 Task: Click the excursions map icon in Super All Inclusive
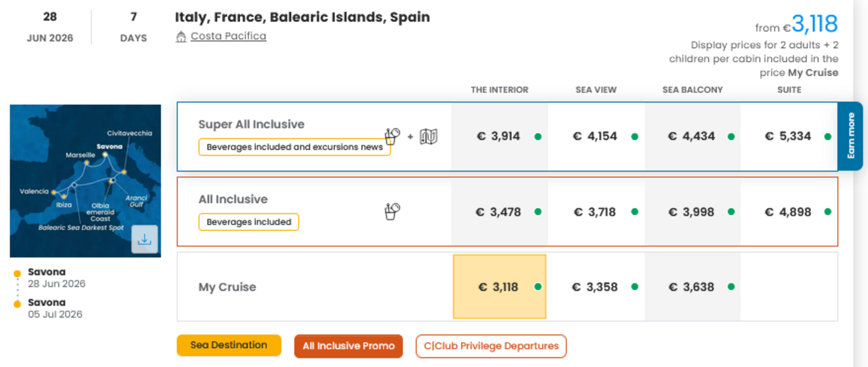point(428,136)
